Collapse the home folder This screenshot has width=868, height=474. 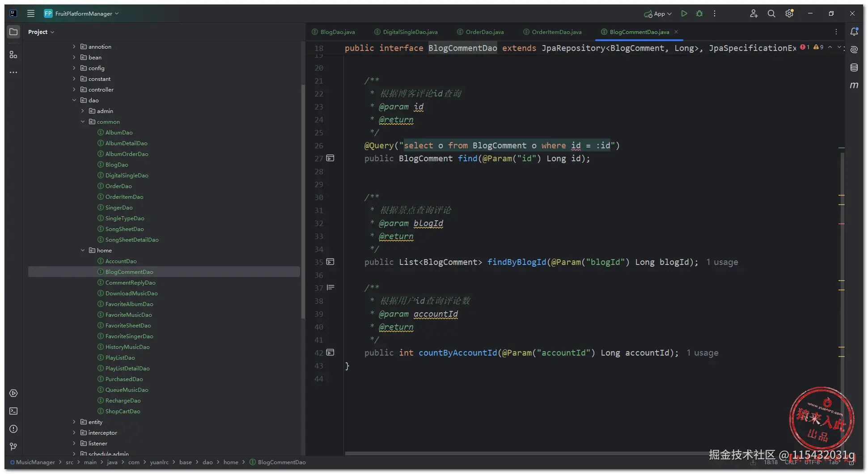[x=83, y=250]
